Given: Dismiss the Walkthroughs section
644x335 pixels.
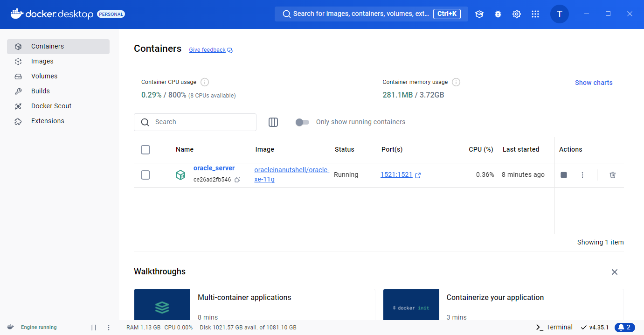Looking at the screenshot, I should [x=615, y=272].
